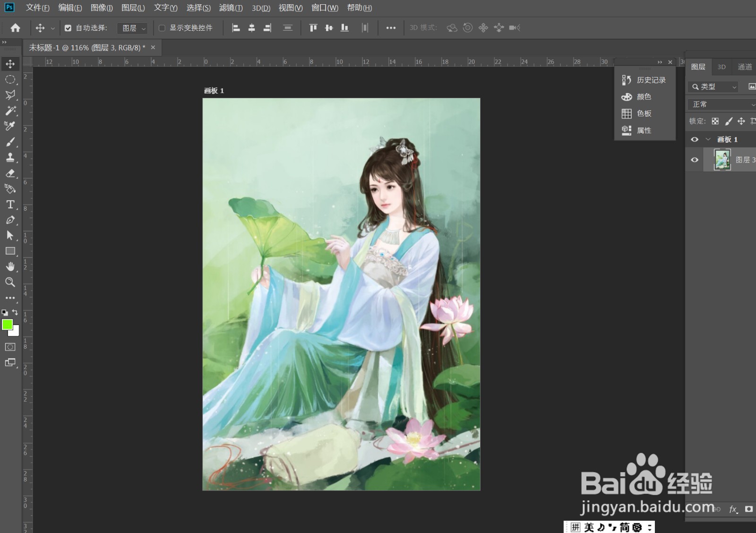
Task: Swap foreground and background colors
Action: pyautogui.click(x=15, y=312)
